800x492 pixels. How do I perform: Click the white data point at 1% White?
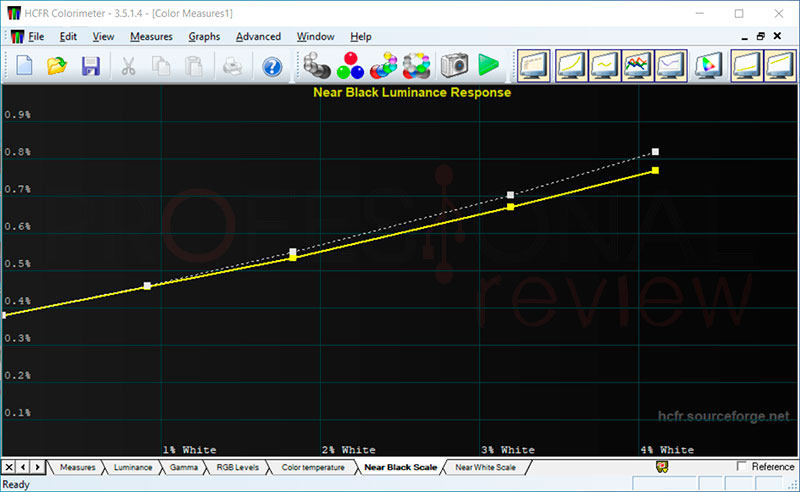147,286
